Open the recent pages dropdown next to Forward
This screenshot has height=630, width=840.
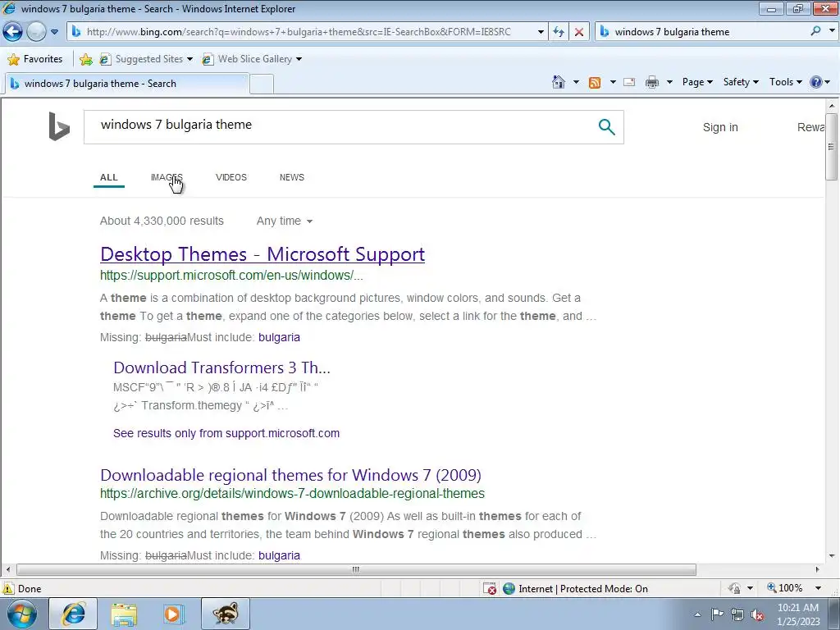point(54,32)
